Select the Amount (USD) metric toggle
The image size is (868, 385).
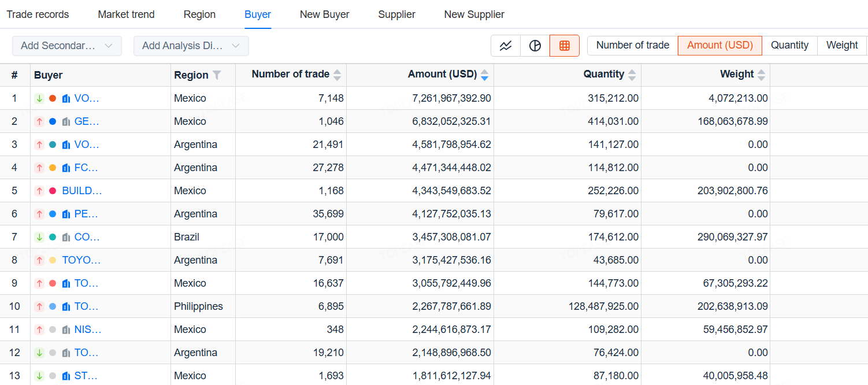[x=720, y=45]
